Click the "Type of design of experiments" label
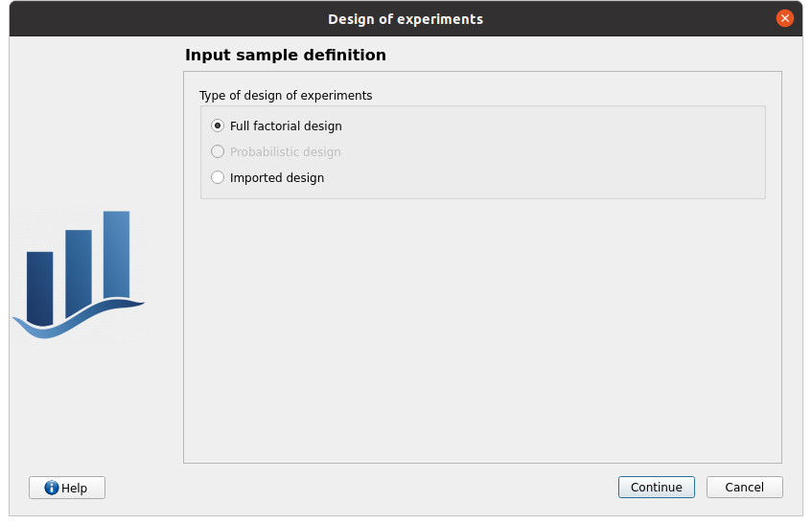812x525 pixels. (286, 96)
